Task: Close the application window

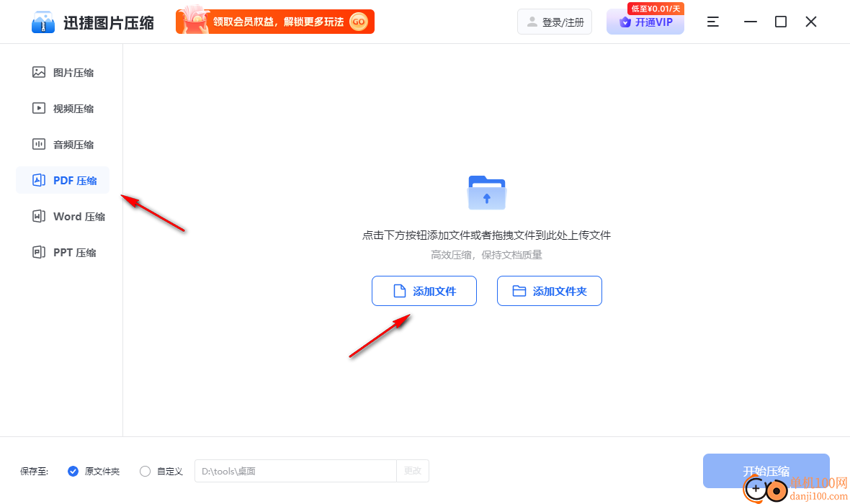Action: pos(811,22)
